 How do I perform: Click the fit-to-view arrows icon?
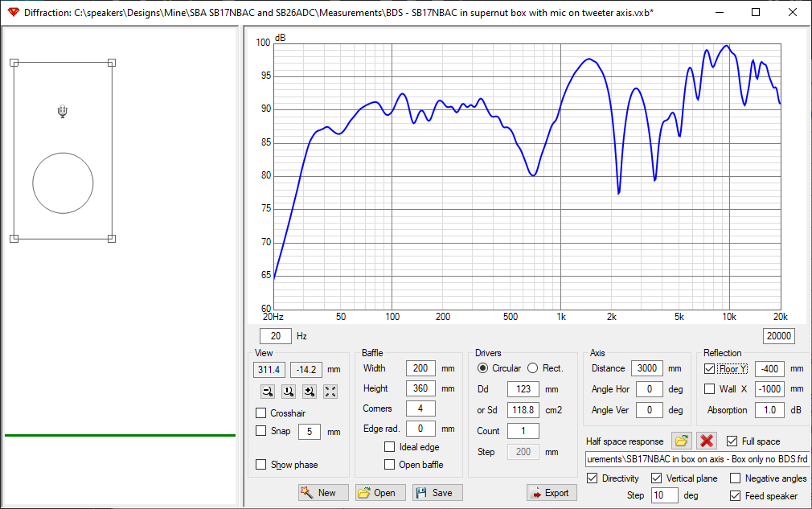click(330, 392)
